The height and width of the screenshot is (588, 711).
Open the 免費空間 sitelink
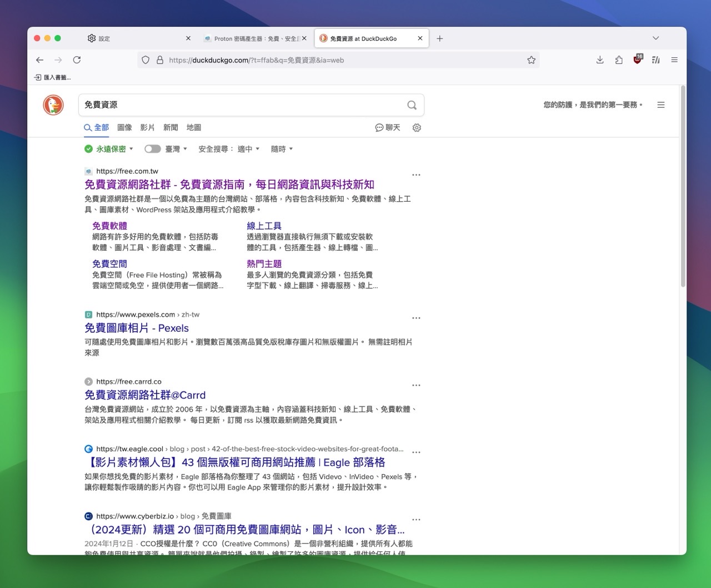109,264
